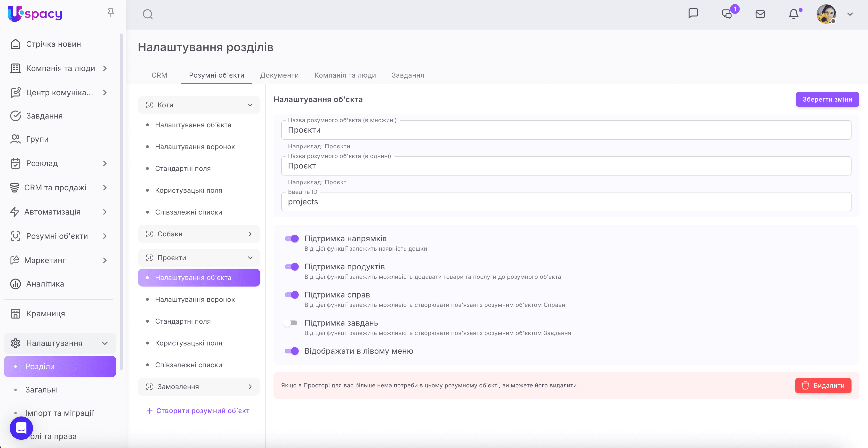Click the search magnifier icon
The image size is (868, 448).
point(148,14)
